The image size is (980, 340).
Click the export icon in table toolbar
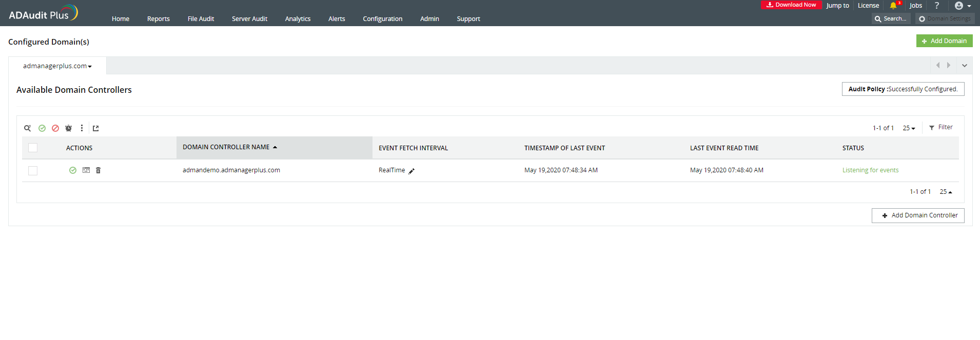tap(95, 128)
